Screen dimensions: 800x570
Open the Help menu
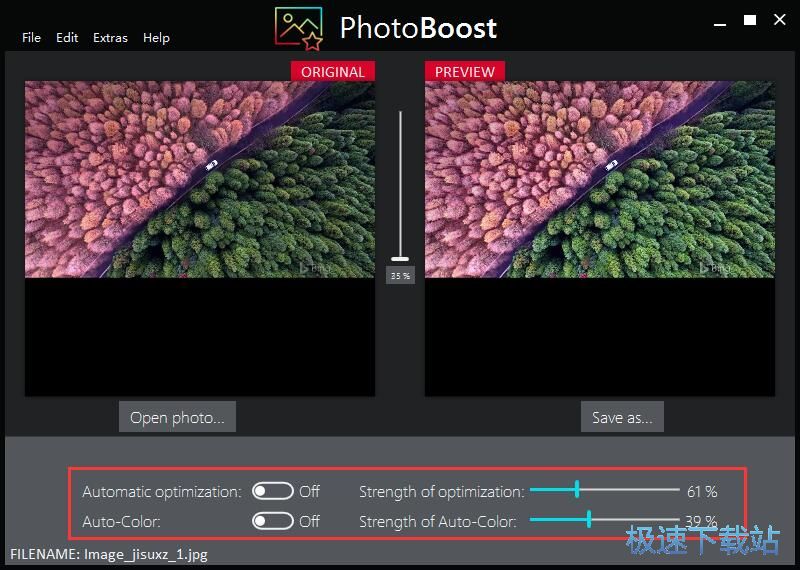coord(156,38)
